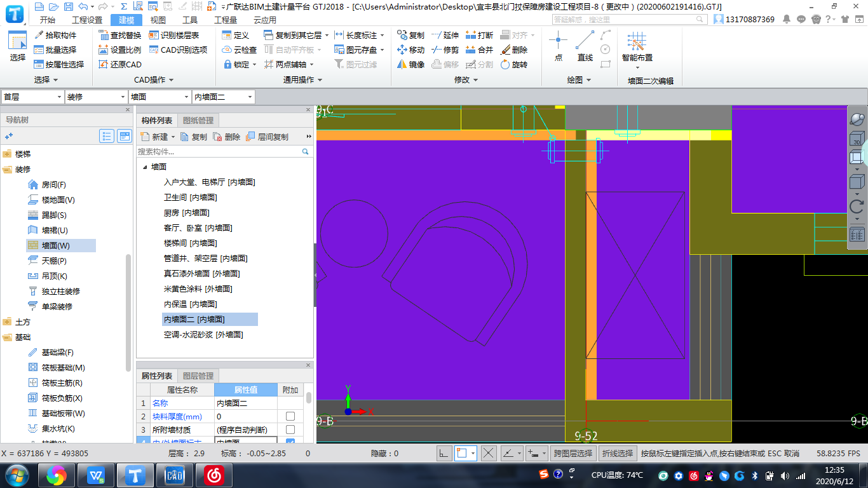Click 新建 new component button
The image size is (868, 488).
click(156, 137)
